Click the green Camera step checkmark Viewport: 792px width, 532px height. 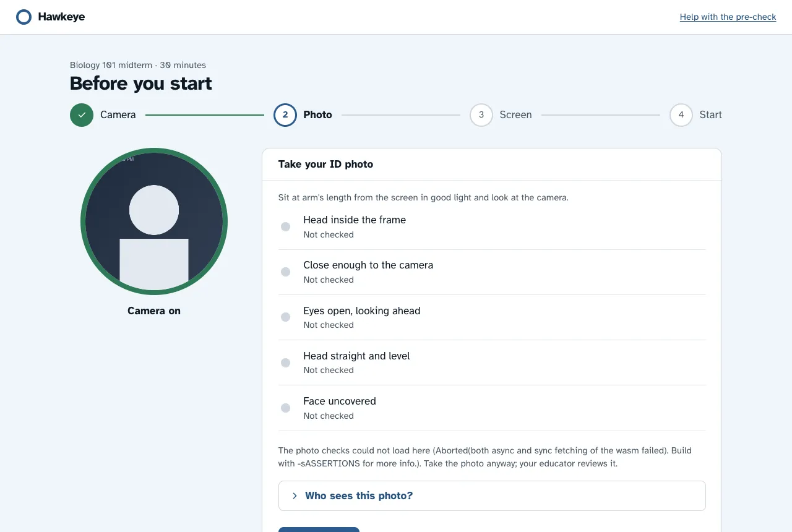click(82, 115)
